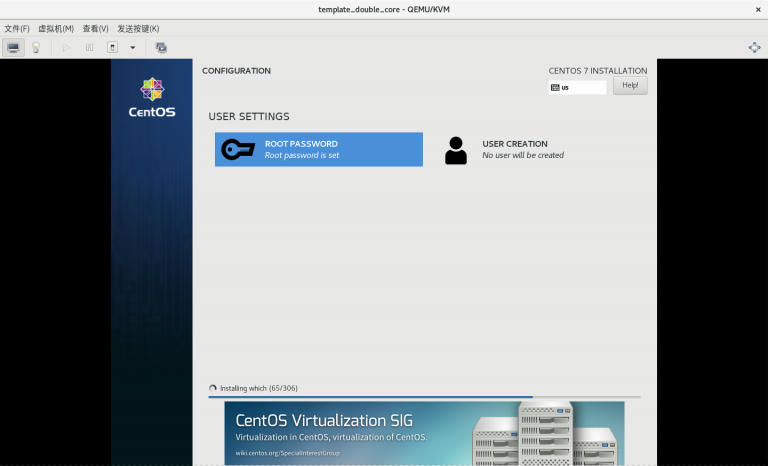Open virtual hardware details lightbulb icon
Viewport: 768px width, 466px height.
36,48
